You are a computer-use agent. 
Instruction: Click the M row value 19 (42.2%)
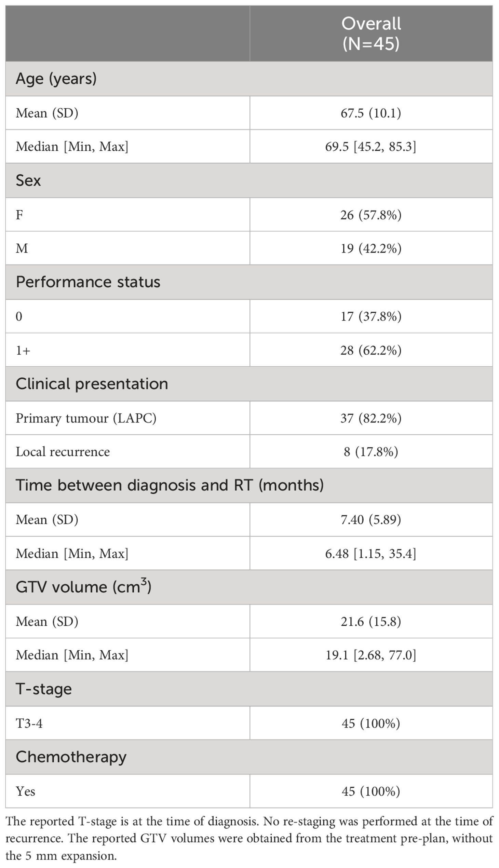point(371,248)
